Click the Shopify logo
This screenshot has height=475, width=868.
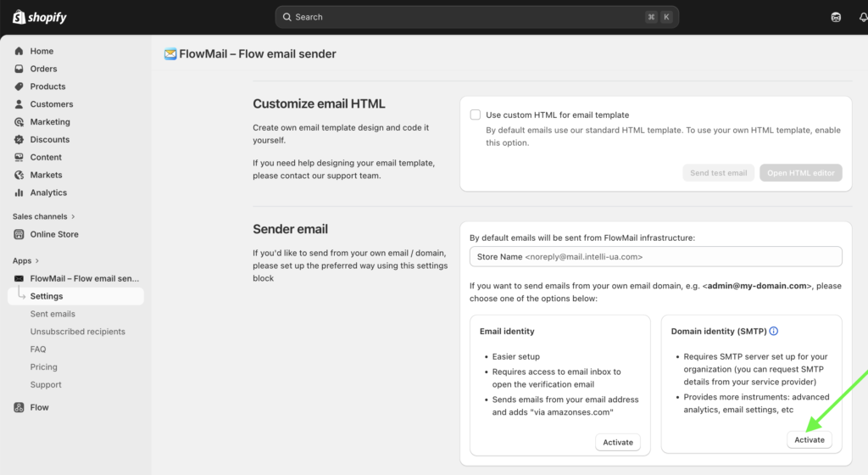coord(39,17)
